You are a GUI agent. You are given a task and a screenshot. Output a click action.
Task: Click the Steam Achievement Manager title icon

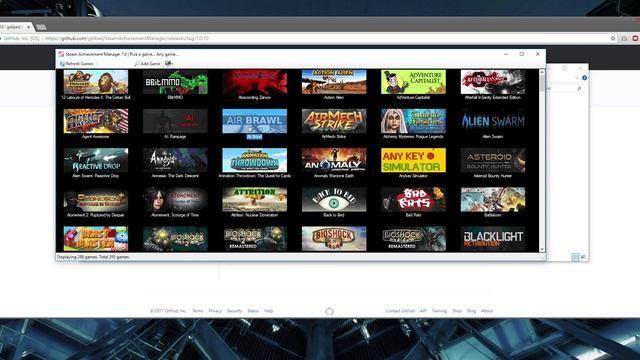(61, 54)
